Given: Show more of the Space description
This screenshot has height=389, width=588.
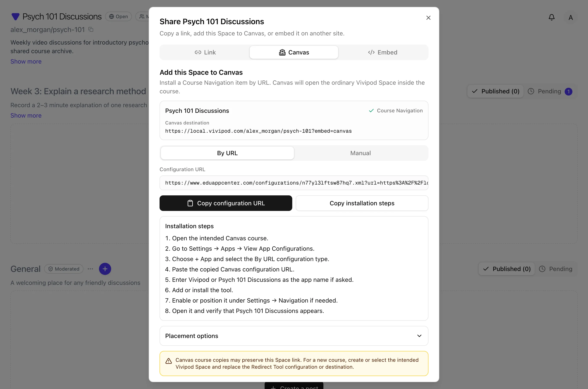Looking at the screenshot, I should coord(26,61).
